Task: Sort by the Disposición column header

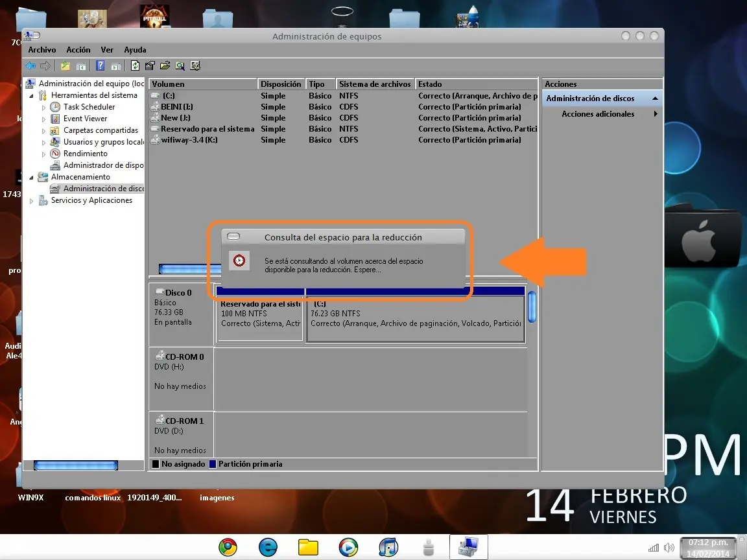Action: (281, 84)
